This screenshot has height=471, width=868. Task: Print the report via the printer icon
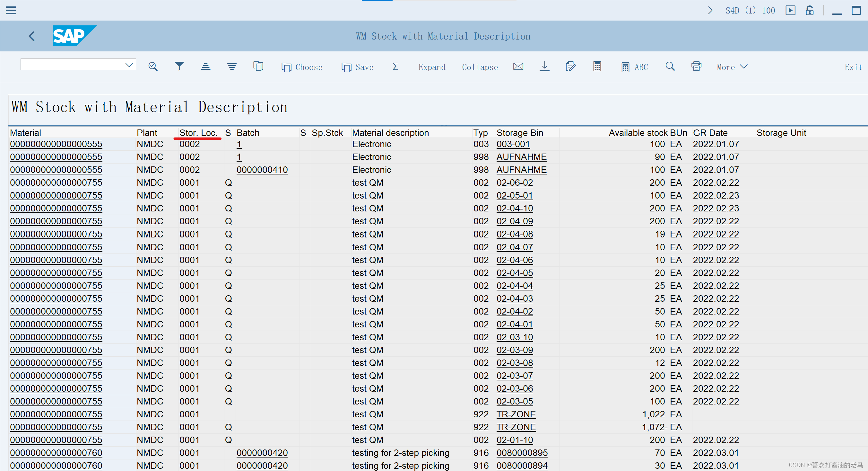click(696, 66)
